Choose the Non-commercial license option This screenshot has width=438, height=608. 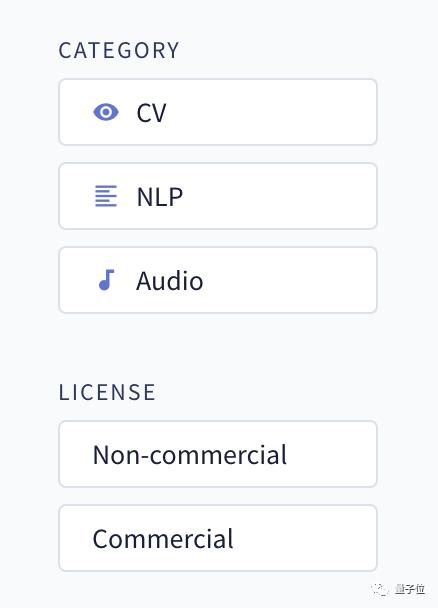[x=218, y=454]
